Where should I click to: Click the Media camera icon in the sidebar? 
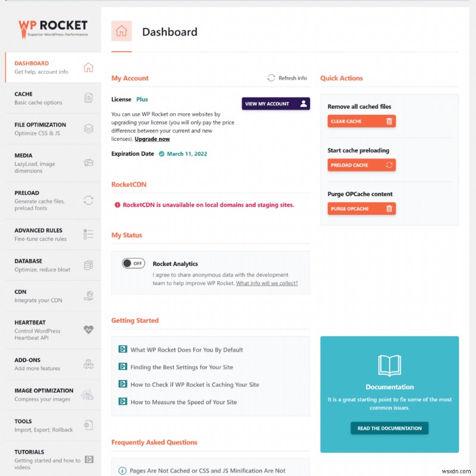click(x=89, y=162)
